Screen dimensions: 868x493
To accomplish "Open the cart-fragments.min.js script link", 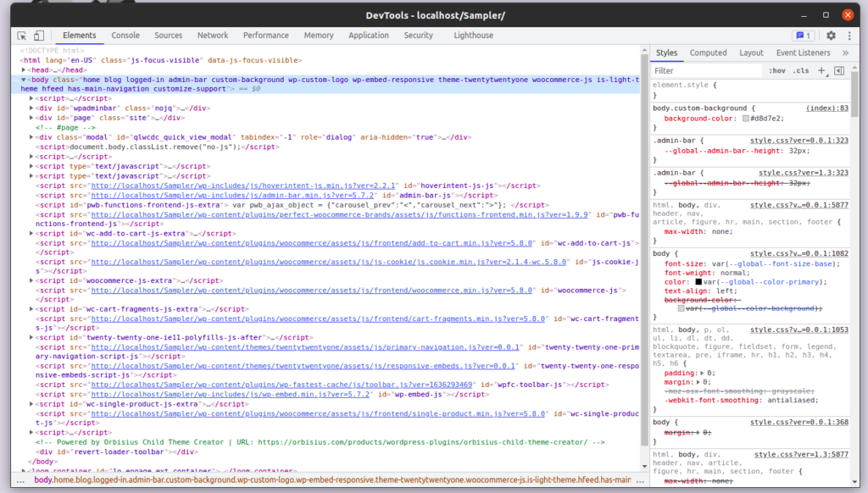I will point(319,319).
